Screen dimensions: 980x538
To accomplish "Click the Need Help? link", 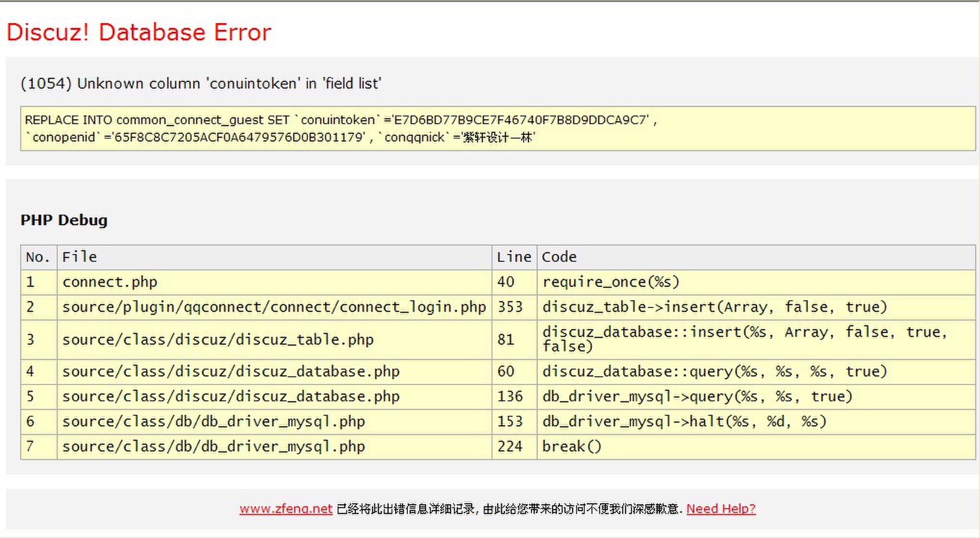I will (721, 509).
